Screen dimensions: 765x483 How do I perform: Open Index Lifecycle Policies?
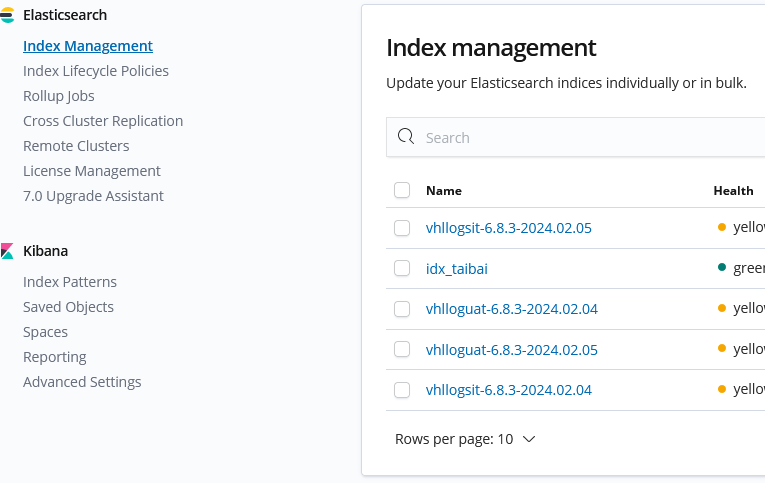pos(96,71)
